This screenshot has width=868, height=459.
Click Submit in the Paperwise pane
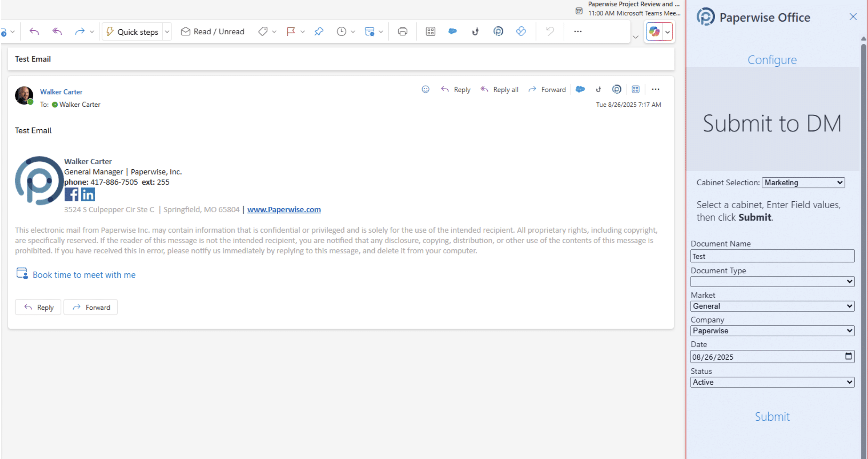click(x=772, y=417)
